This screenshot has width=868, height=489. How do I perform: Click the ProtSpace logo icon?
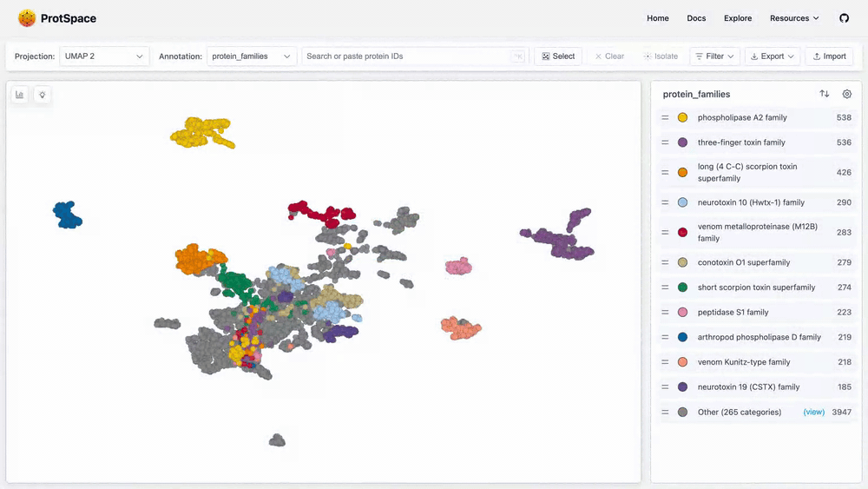(x=27, y=18)
